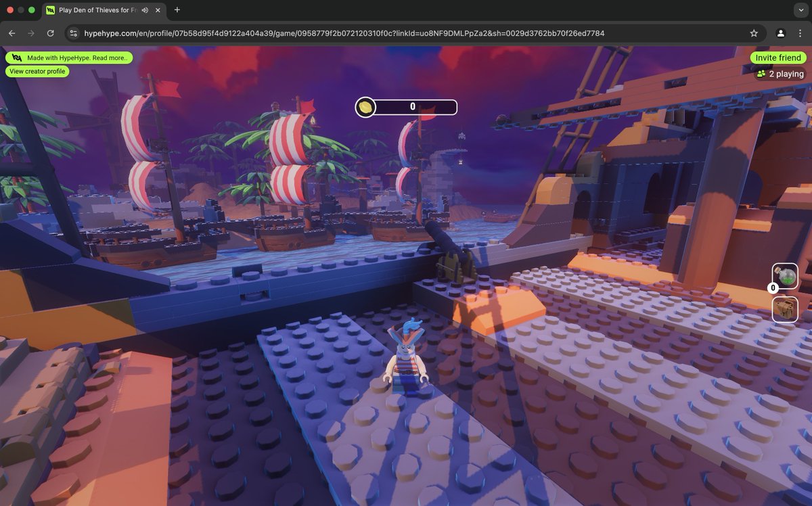
Task: Click the gold coin icon
Action: [x=365, y=107]
